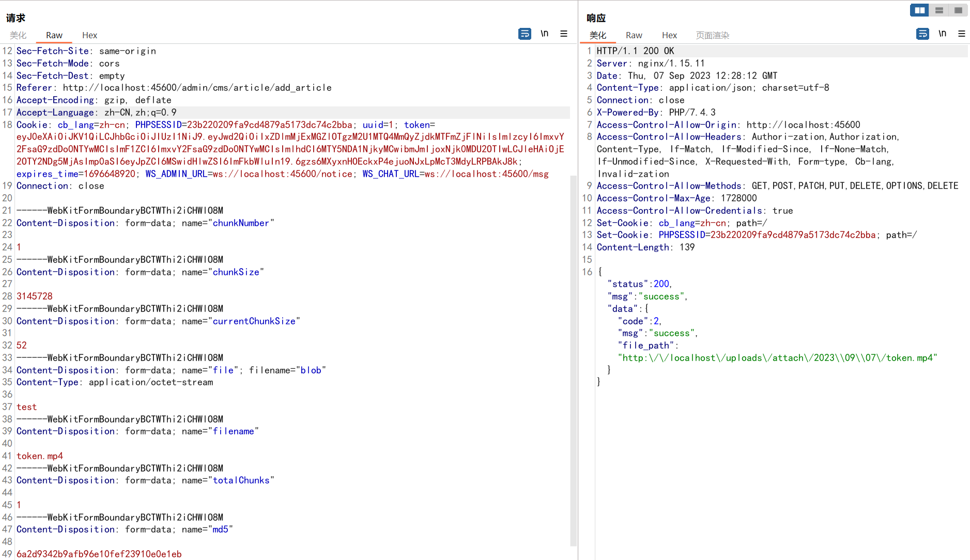Click 请求 panel title
Viewport: 970px width, 560px height.
[16, 18]
